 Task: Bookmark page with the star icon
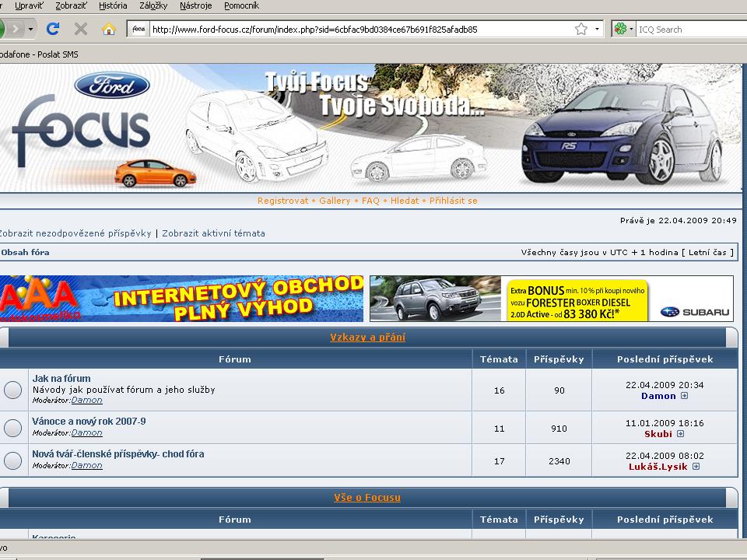point(581,30)
